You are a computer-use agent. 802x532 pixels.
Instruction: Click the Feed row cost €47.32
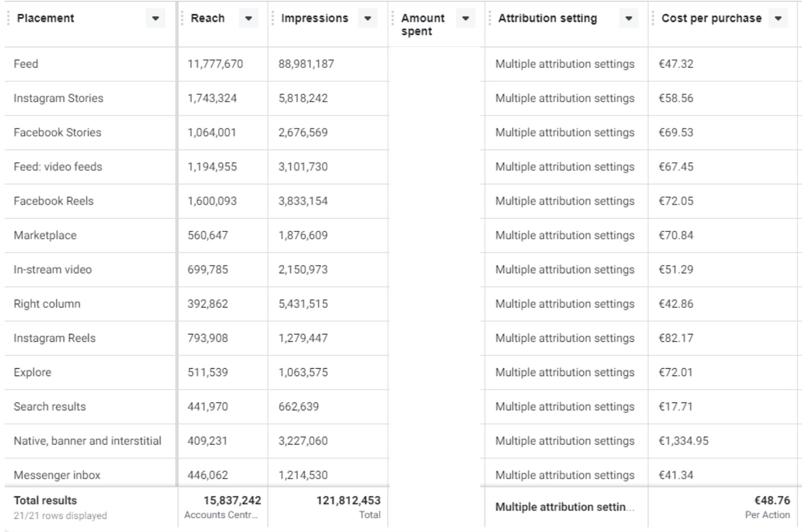point(676,64)
